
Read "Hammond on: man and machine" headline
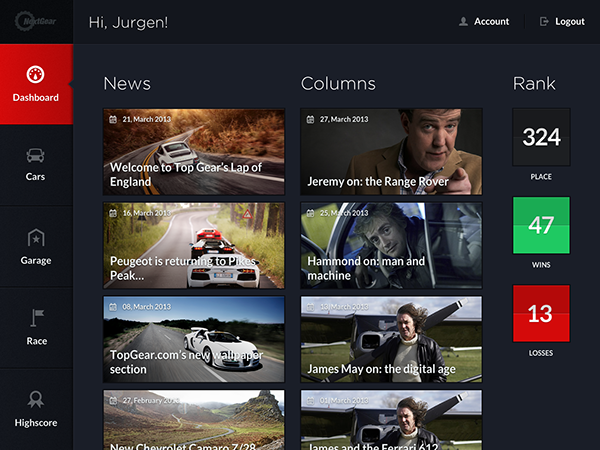pos(366,268)
